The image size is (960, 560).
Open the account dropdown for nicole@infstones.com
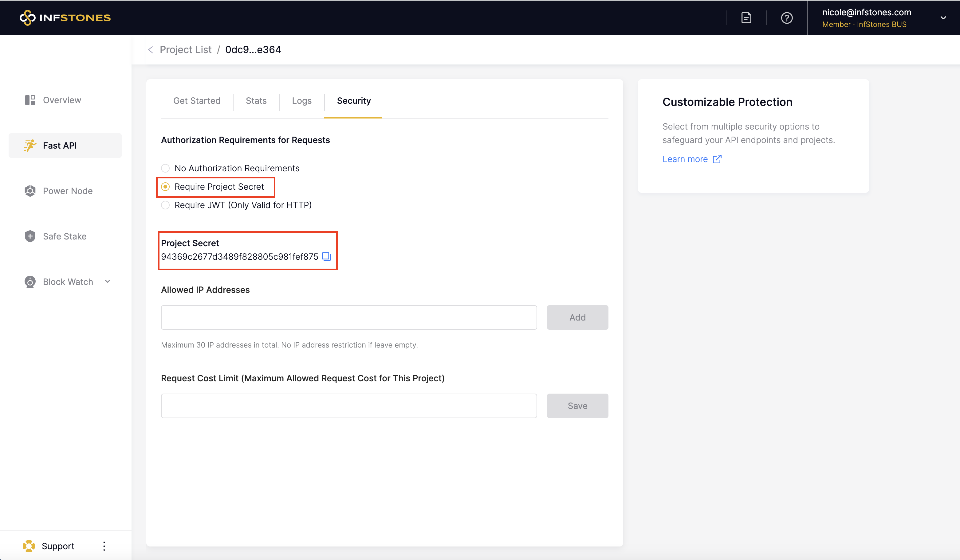pyautogui.click(x=943, y=18)
